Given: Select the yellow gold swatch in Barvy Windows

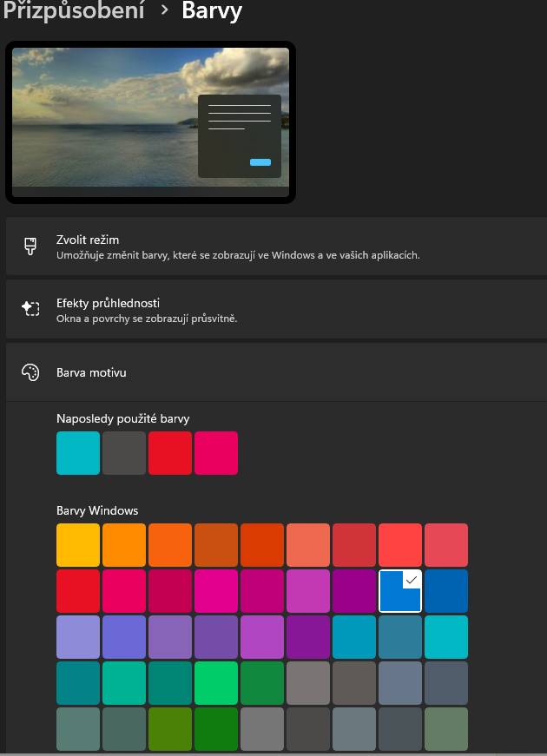Looking at the screenshot, I should click(x=78, y=545).
